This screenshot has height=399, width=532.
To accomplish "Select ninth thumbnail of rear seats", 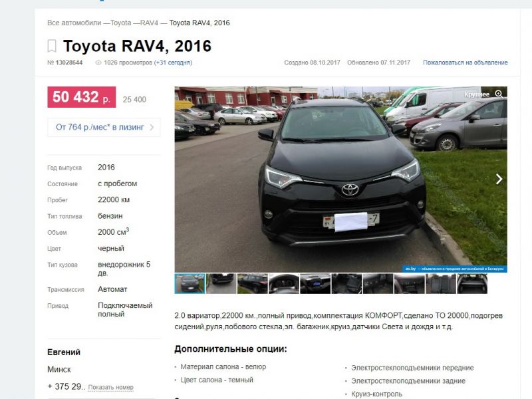I will 441,284.
